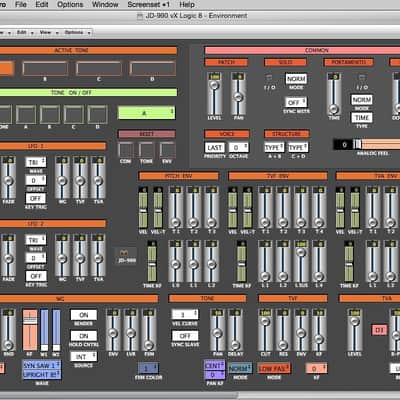This screenshot has height=400, width=400.
Task: Toggle the WG bender ON switch
Action: 84,315
